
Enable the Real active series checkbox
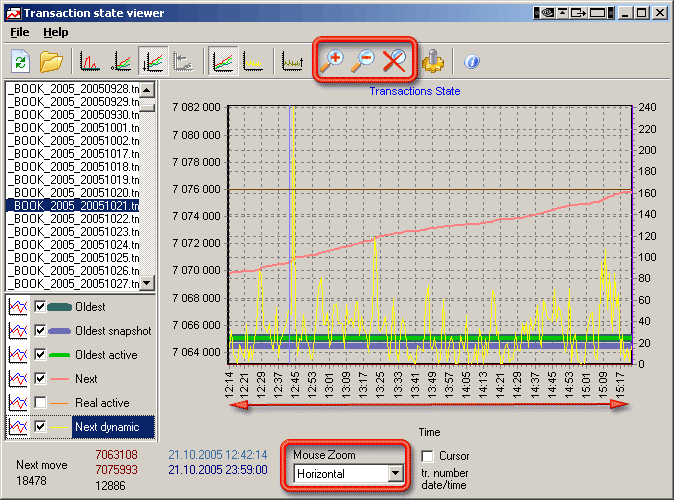click(x=41, y=403)
